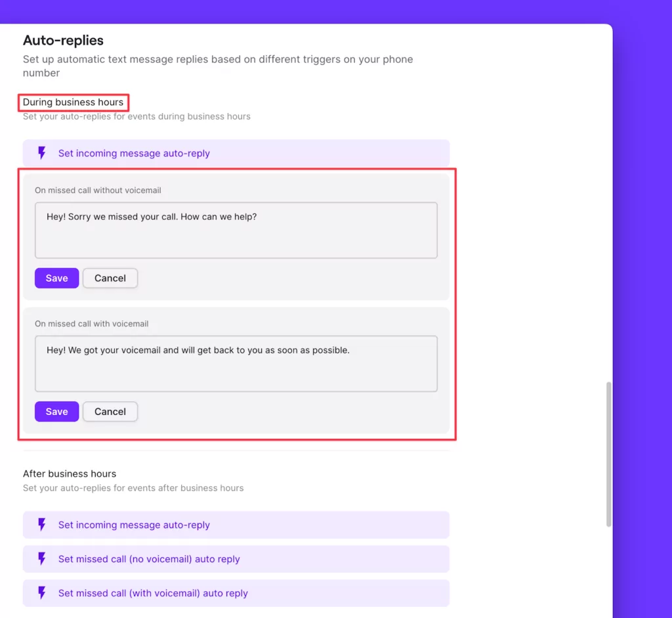Open 'Set incoming message auto-reply' during business hours
The height and width of the screenshot is (618, 672).
coord(134,153)
